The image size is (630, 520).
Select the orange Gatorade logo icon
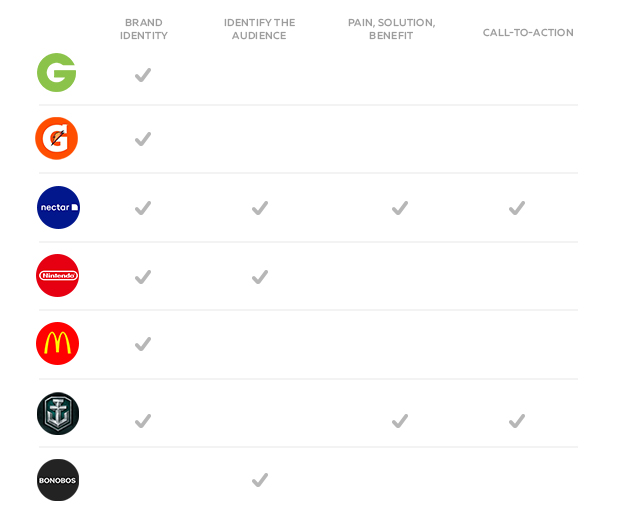point(57,139)
